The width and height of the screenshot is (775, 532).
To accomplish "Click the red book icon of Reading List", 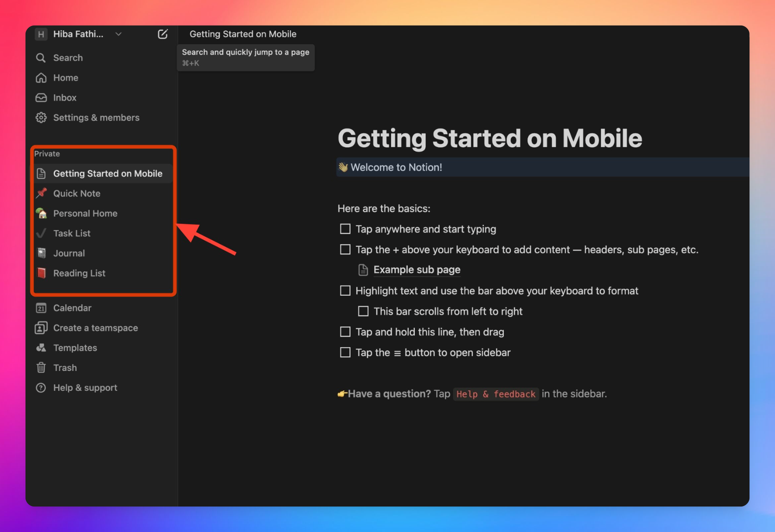I will 41,273.
